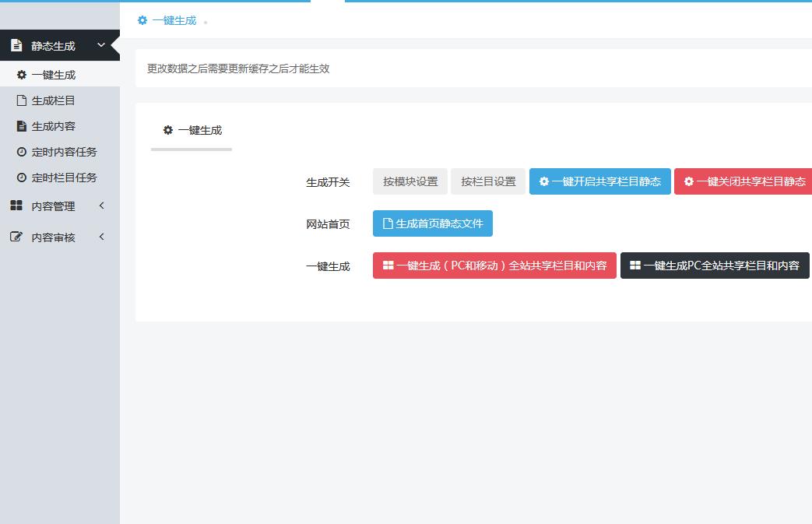Screen dimensions: 812x524
Task: Expand the 内容审核 menu arrow
Action: 101,237
